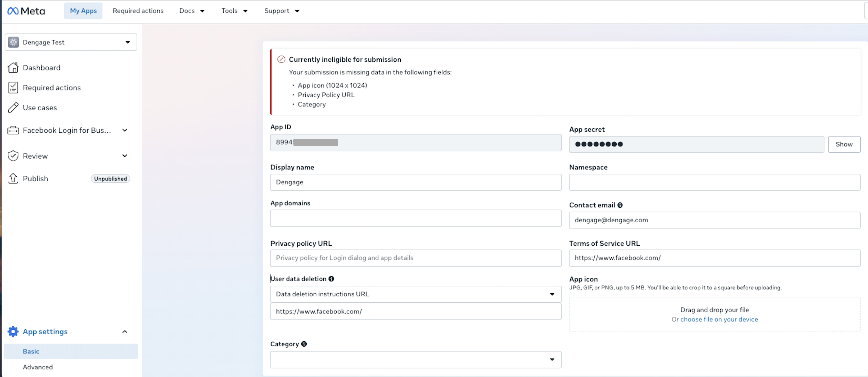This screenshot has width=868, height=377.
Task: Open Category dropdown
Action: coord(415,360)
